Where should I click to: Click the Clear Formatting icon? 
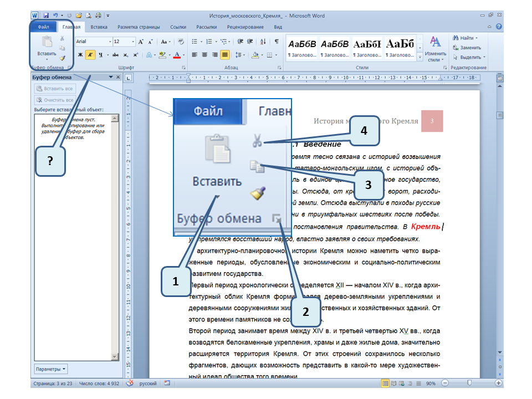click(x=181, y=42)
